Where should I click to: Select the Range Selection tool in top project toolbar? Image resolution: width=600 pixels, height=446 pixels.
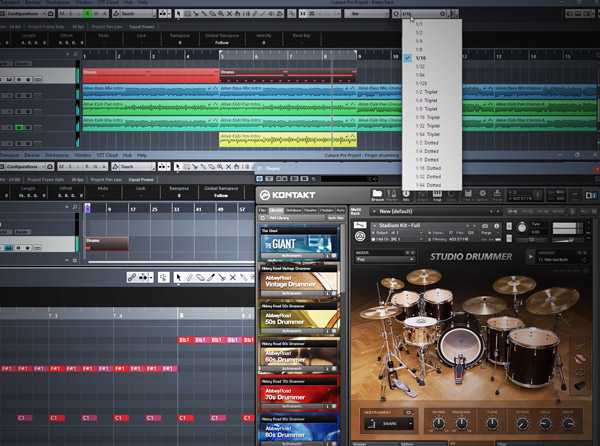(x=187, y=14)
